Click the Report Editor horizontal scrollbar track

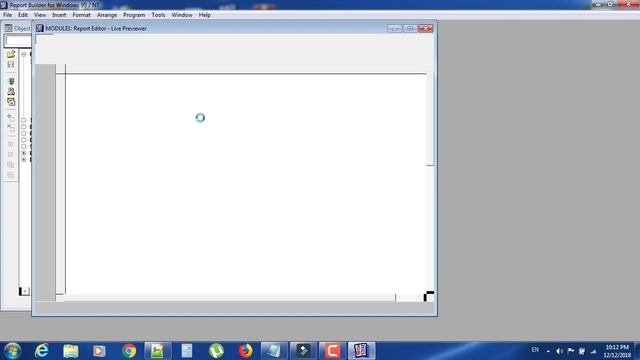click(x=229, y=297)
